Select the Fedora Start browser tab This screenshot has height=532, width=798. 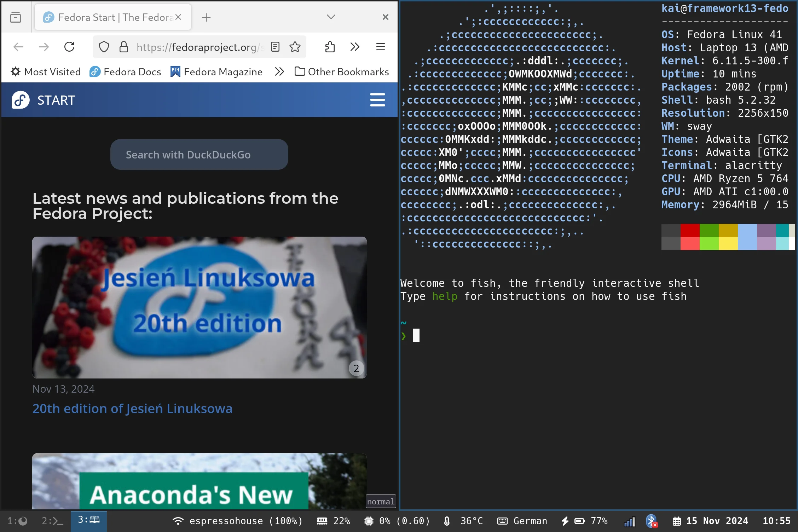tap(113, 17)
